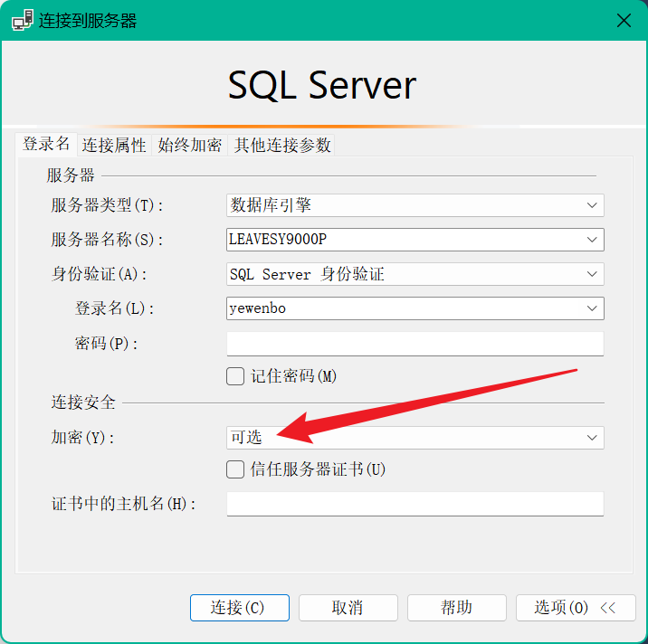Viewport: 648px width, 644px height.
Task: Click into the 密码 input field
Action: [x=415, y=344]
